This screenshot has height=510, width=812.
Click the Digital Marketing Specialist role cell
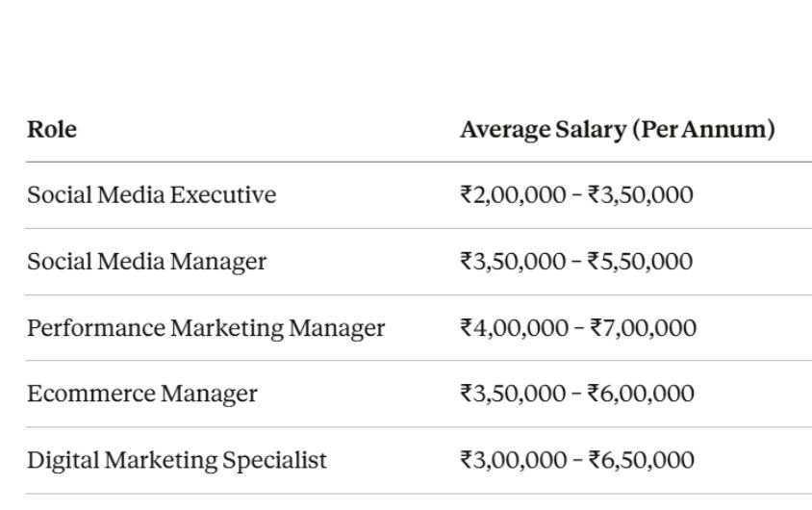(x=177, y=460)
